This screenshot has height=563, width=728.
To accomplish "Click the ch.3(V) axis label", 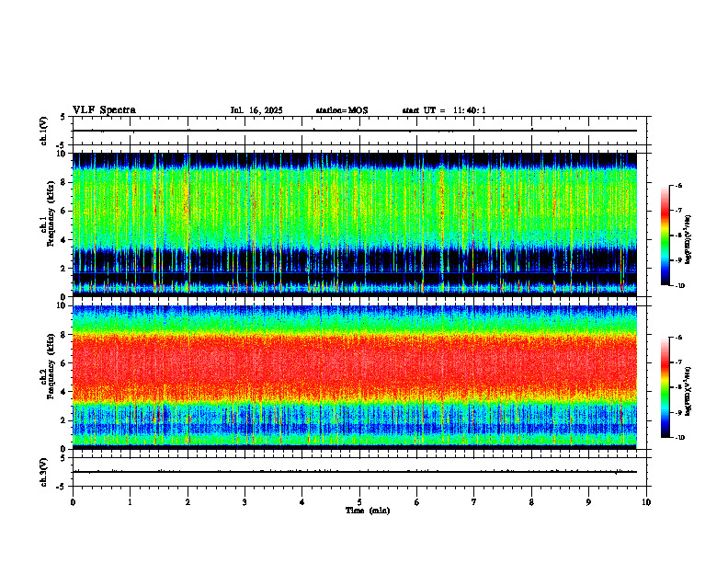I will 44,472.
